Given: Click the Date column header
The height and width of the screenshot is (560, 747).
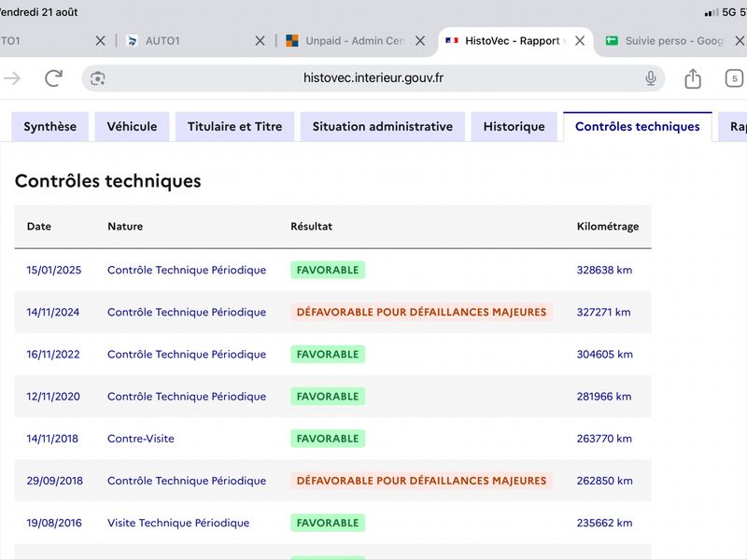Looking at the screenshot, I should click(39, 227).
